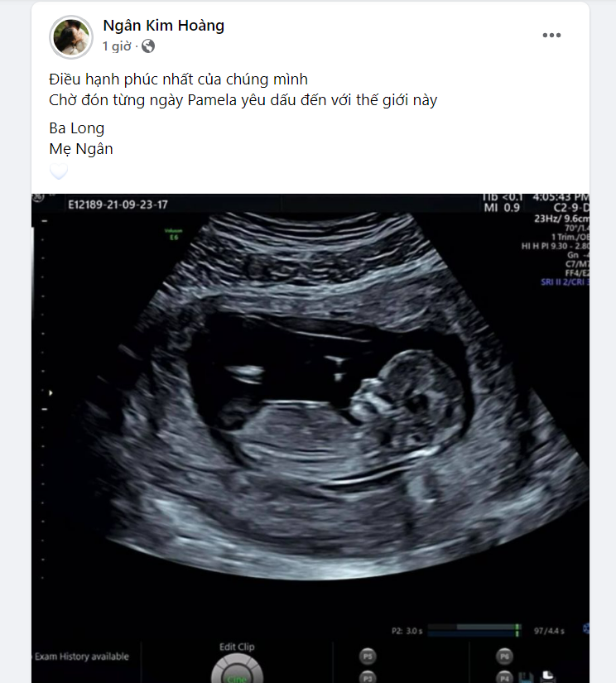Screen dimensions: 616x683
Task: Click the '1 giờ' post timestamp
Action: point(117,46)
